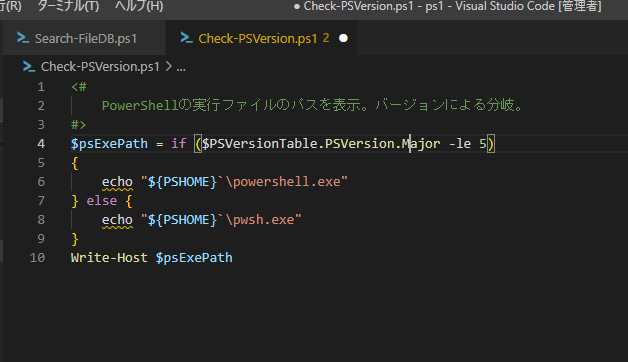Click the underlined echo on line 6
Image resolution: width=628 pixels, height=362 pixels.
117,182
